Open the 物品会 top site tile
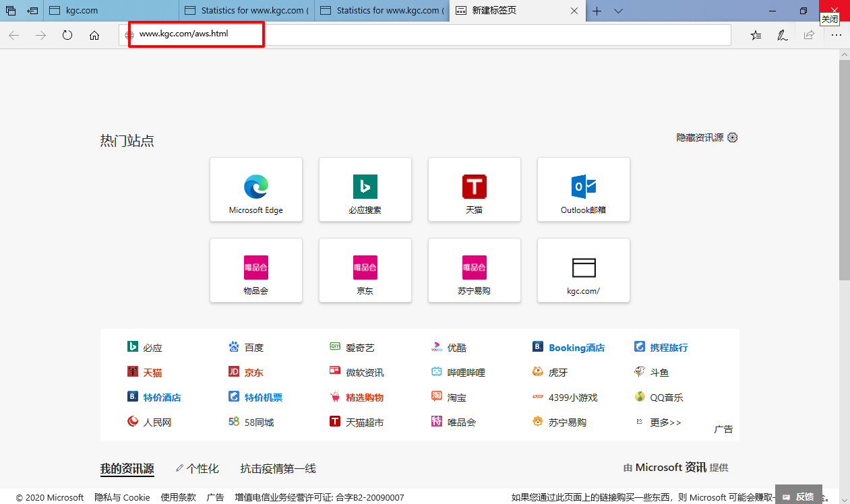 tap(256, 270)
